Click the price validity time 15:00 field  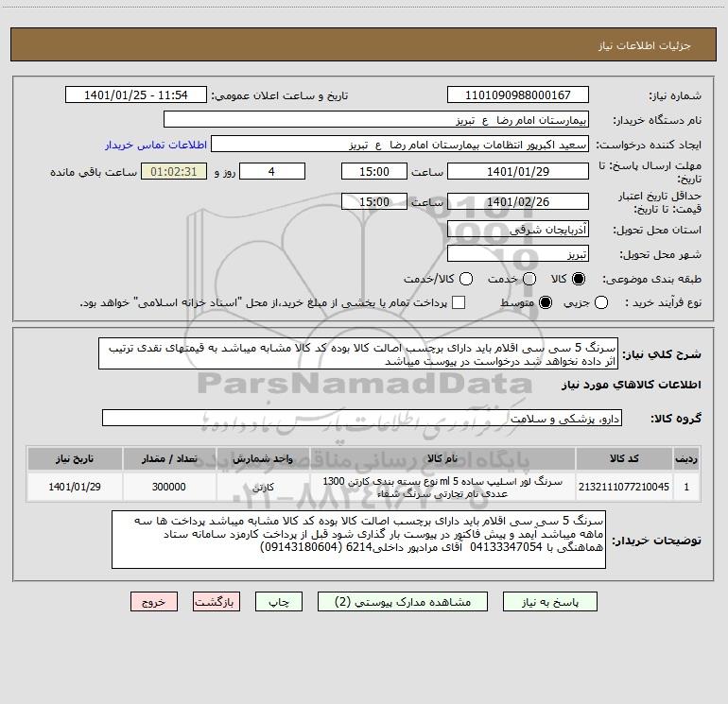coord(374,201)
